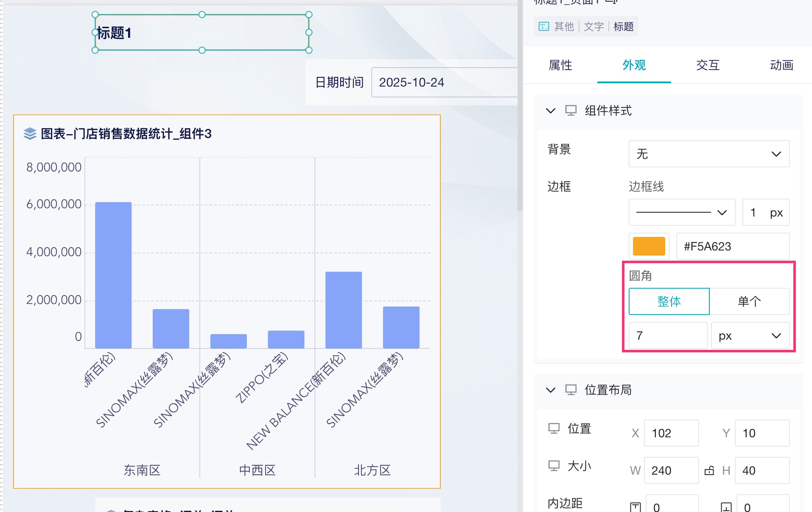Image resolution: width=812 pixels, height=512 pixels.
Task: Click the text-type icon before 其他 breadcrumb
Action: 543,27
